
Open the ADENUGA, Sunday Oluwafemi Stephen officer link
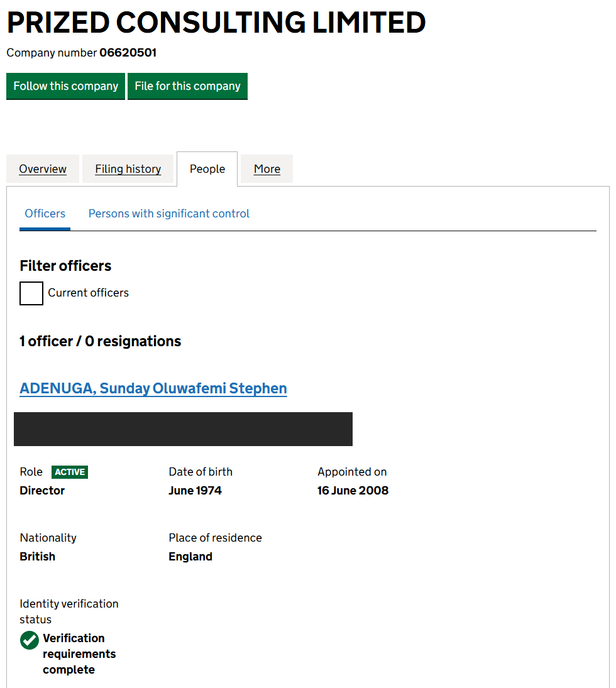pos(153,388)
